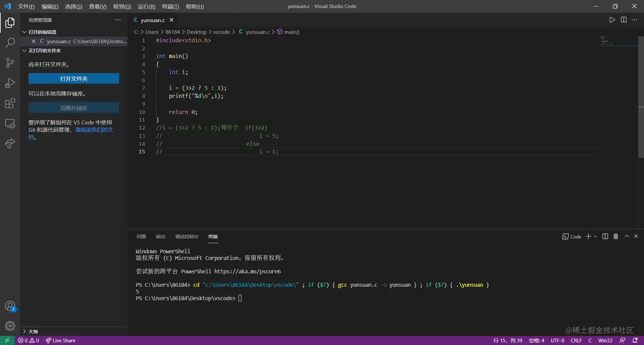Open the Remote Explorer view

10,123
